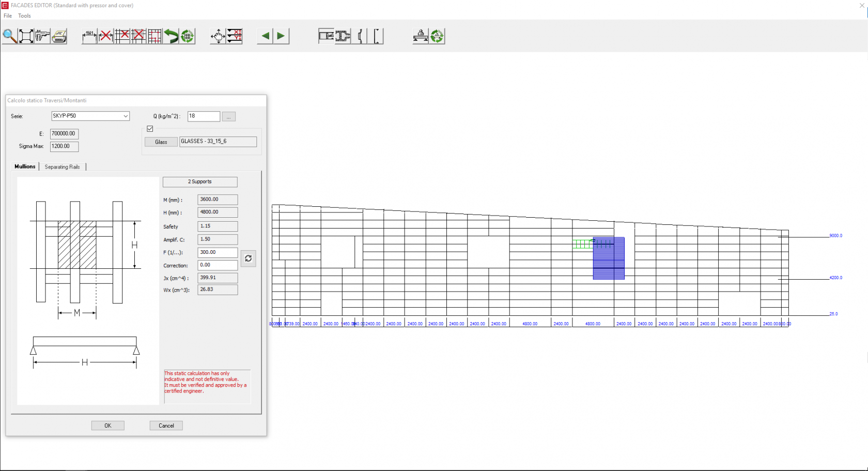Open the static load calculation icon
Viewport: 868px width, 471px height.
[x=420, y=36]
